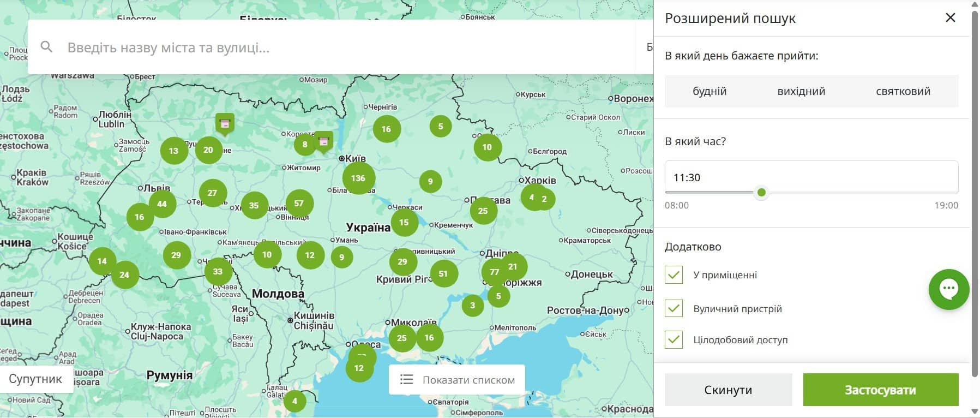
Task: Switch the map to Супутник view
Action: [36, 379]
